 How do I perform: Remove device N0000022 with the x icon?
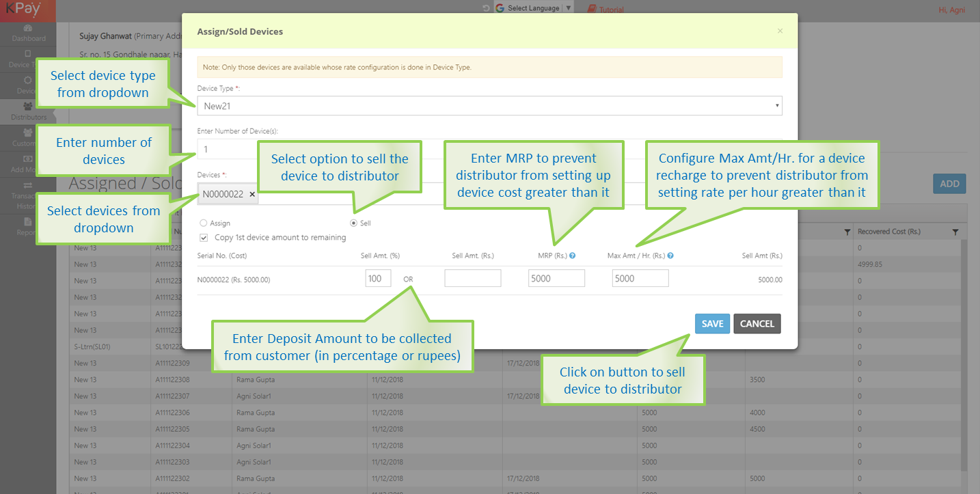252,195
